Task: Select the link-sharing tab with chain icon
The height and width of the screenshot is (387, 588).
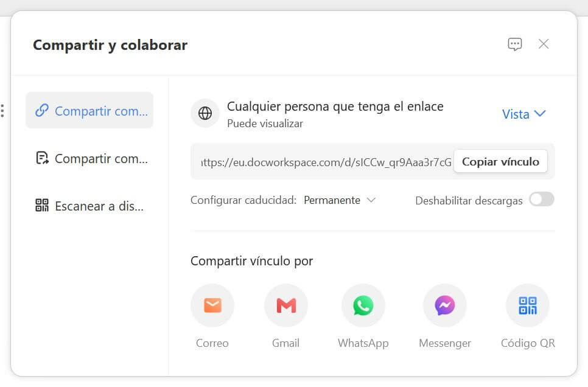Action: (x=89, y=111)
